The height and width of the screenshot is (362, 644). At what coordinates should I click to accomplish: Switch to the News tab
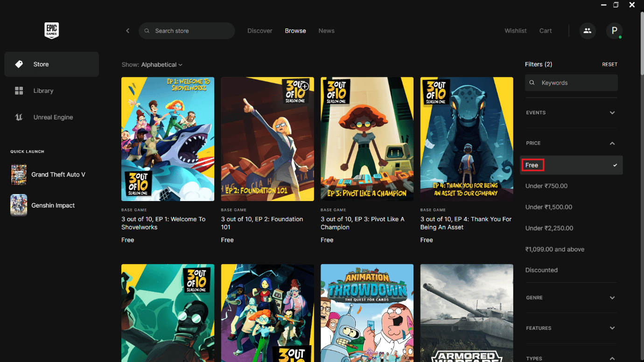point(327,31)
